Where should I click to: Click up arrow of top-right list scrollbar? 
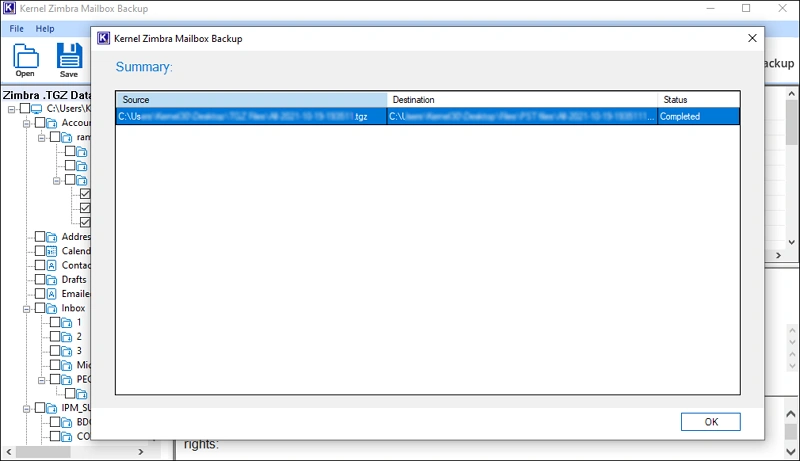click(x=791, y=94)
